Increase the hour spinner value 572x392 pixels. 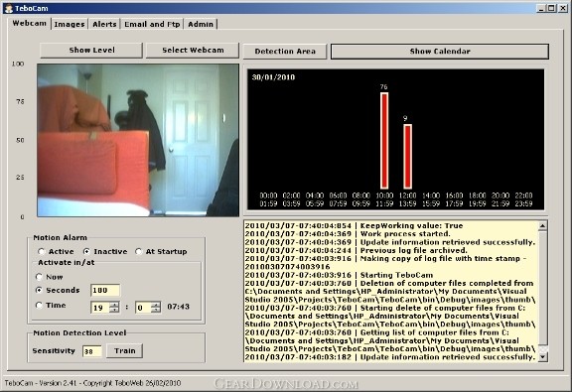(114, 305)
